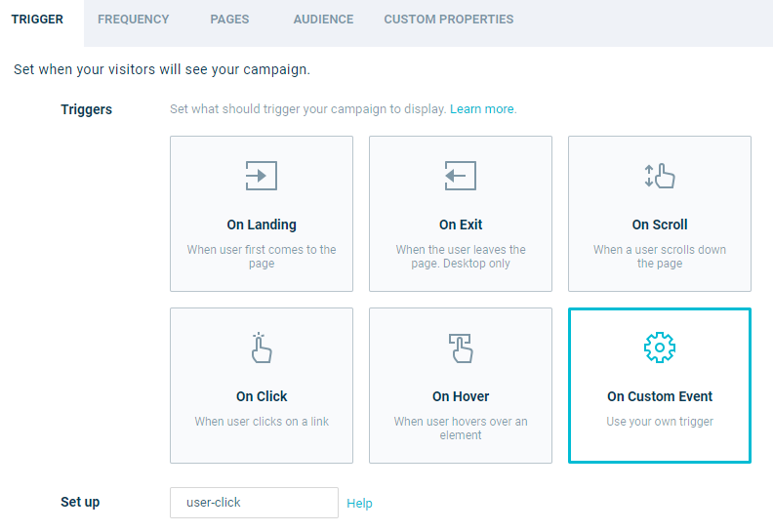Click the On Exit arrow icon
The image size is (773, 532).
coord(461,176)
